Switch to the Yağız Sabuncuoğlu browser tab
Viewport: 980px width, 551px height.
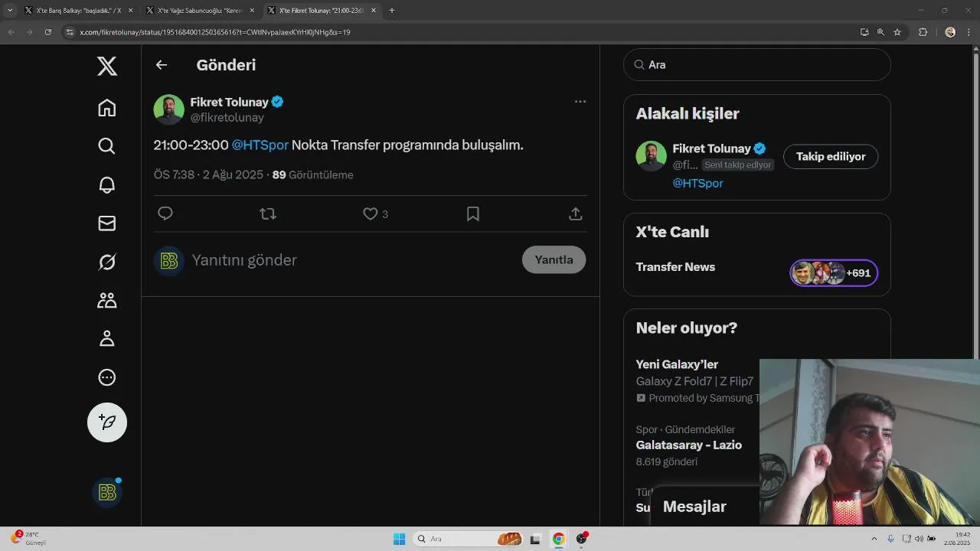click(200, 11)
